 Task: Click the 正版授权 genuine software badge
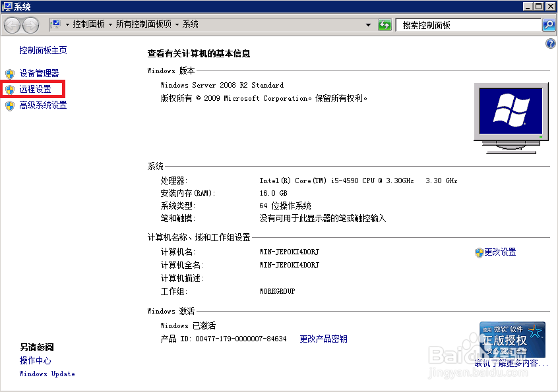tap(512, 339)
